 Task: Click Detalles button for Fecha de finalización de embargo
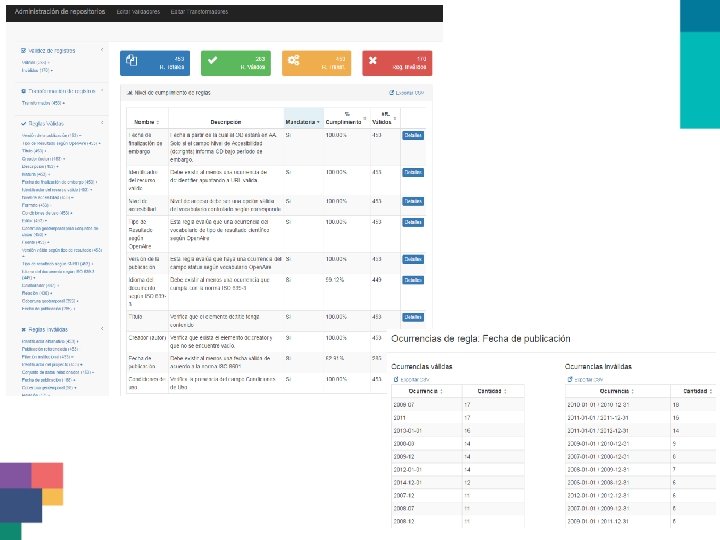coord(413,135)
